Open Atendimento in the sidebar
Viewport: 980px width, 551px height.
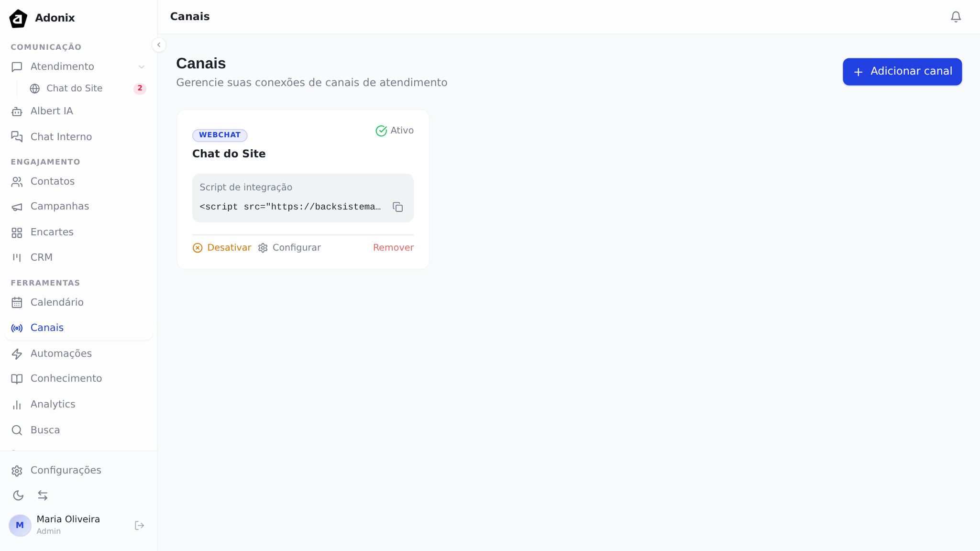point(78,66)
